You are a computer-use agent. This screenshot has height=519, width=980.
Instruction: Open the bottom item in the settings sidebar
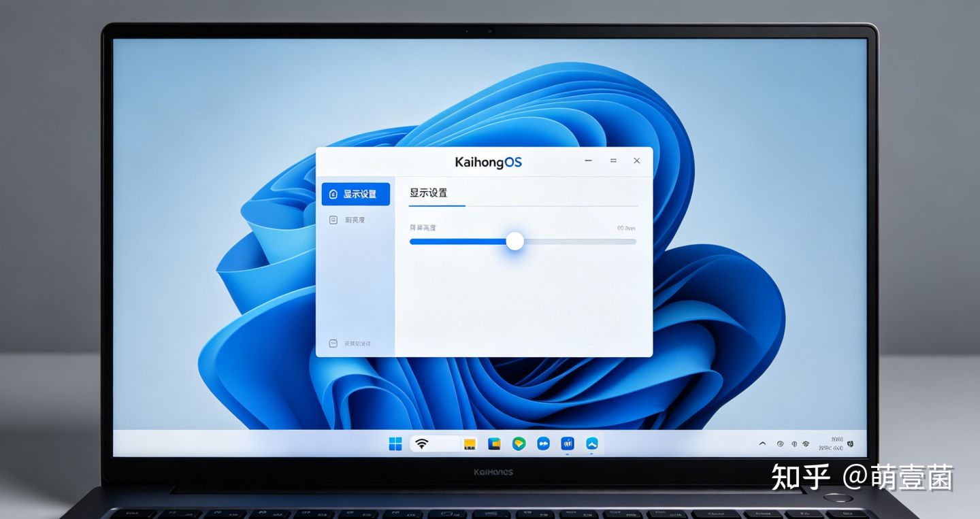click(x=350, y=344)
